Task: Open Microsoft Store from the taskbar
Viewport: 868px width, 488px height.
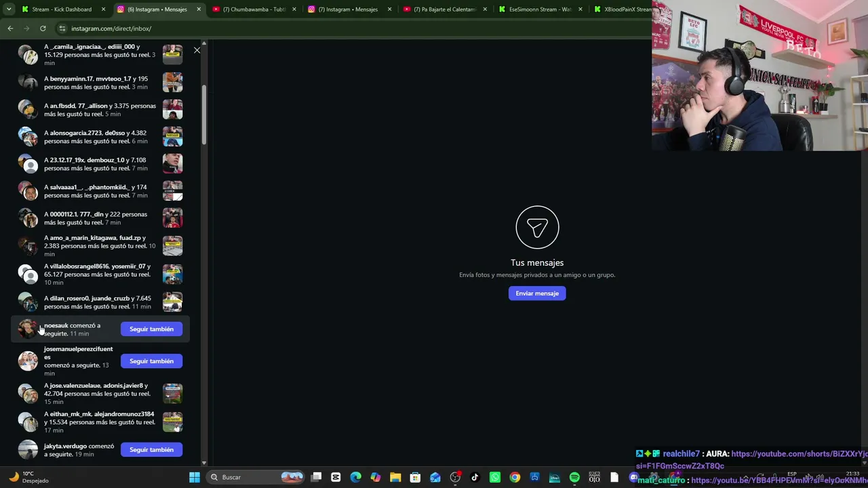Action: 415,477
